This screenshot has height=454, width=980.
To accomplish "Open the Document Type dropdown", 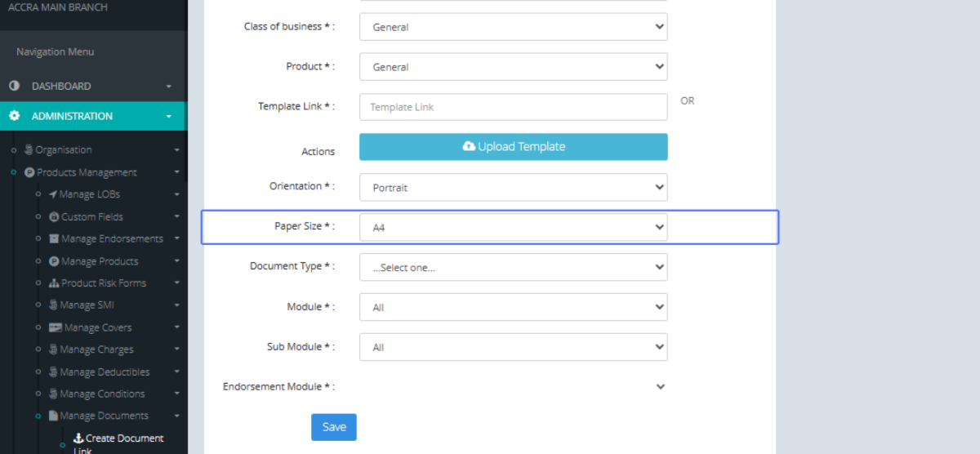I will [513, 267].
